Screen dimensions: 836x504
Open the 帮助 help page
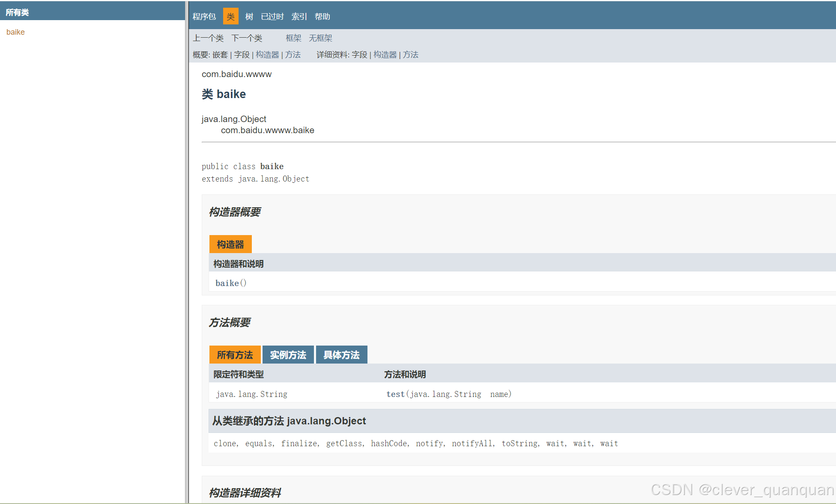(322, 17)
